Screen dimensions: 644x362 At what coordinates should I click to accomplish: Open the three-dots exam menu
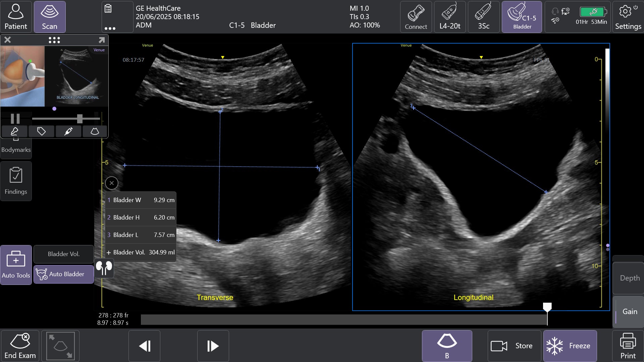pyautogui.click(x=110, y=28)
